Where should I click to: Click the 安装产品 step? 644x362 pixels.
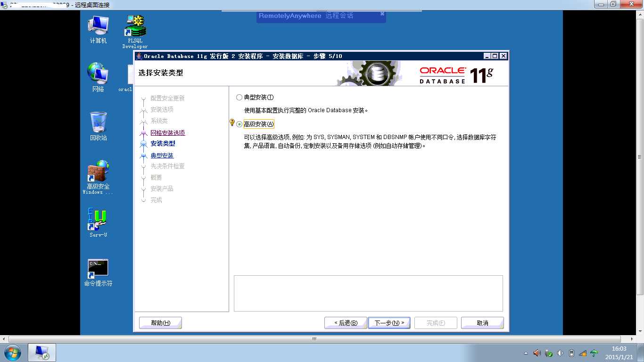(162, 189)
